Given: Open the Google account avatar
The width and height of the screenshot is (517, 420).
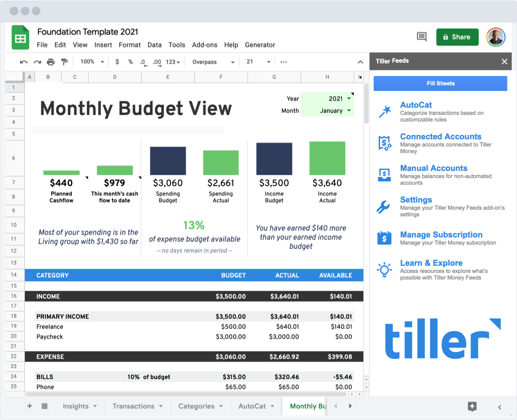Looking at the screenshot, I should pyautogui.click(x=496, y=37).
